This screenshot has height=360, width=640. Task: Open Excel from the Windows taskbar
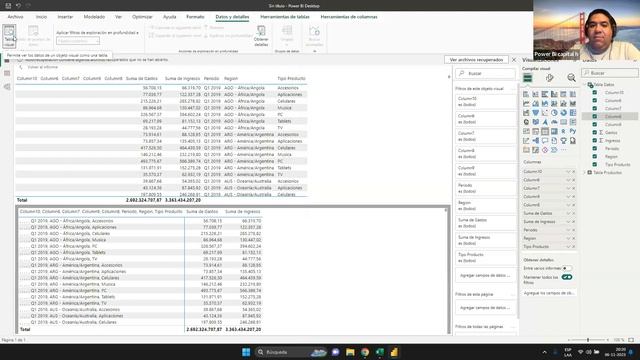380,352
